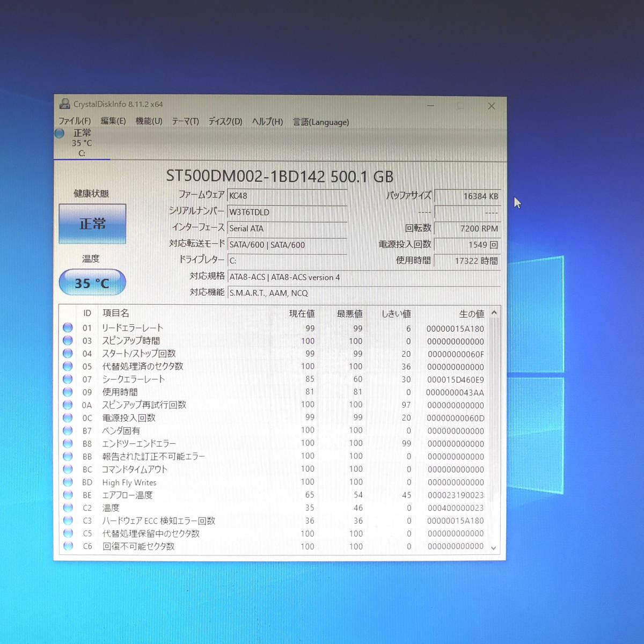Viewport: 644px width, 644px height.
Task: Click the interface field Serial ATA
Action: click(x=287, y=229)
